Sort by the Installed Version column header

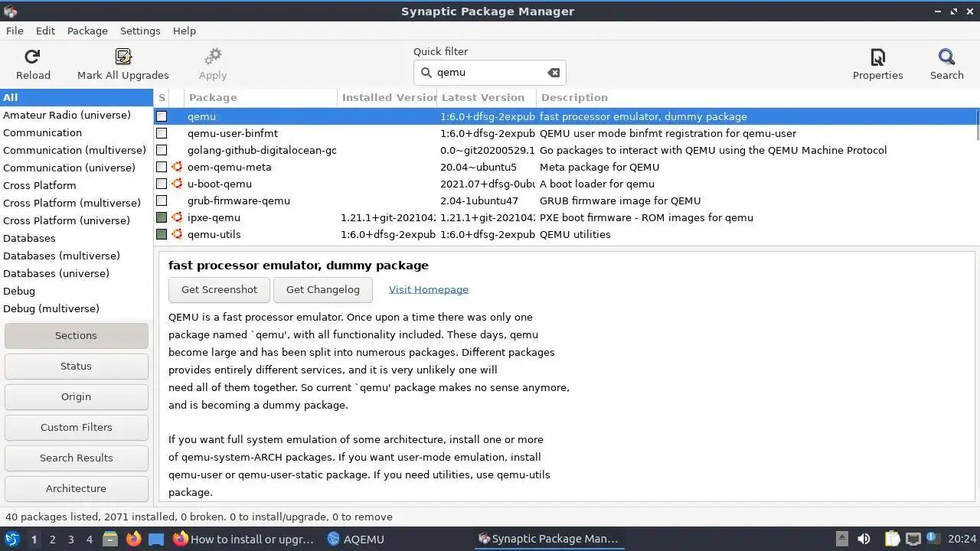pos(387,97)
